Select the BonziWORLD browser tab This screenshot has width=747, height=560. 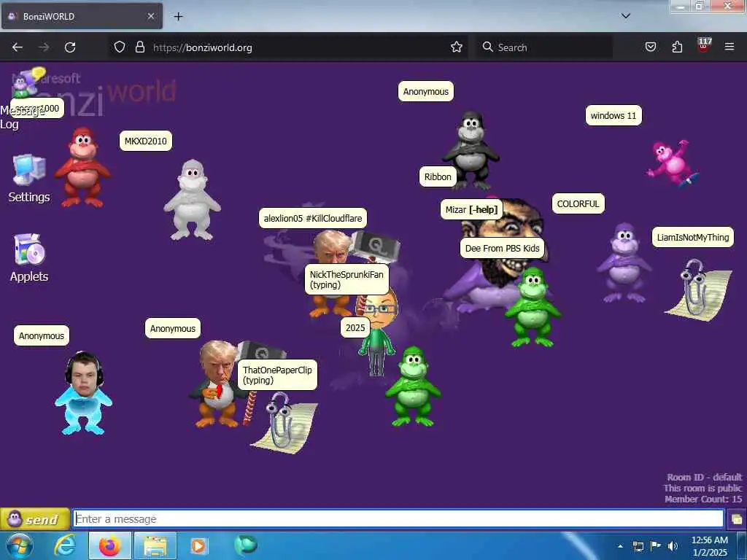pyautogui.click(x=82, y=16)
